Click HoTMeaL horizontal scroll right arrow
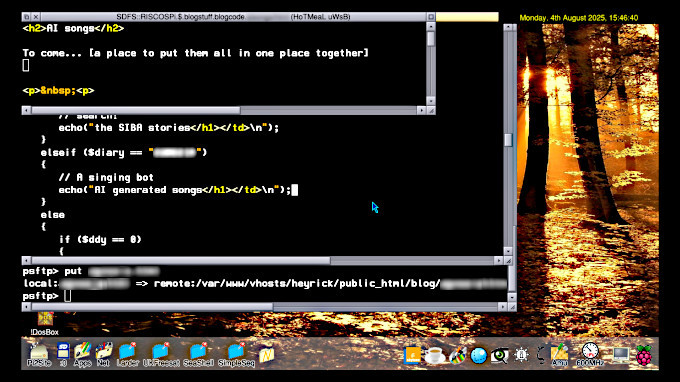Screen dimensions: 680x382 pyautogui.click(x=421, y=111)
